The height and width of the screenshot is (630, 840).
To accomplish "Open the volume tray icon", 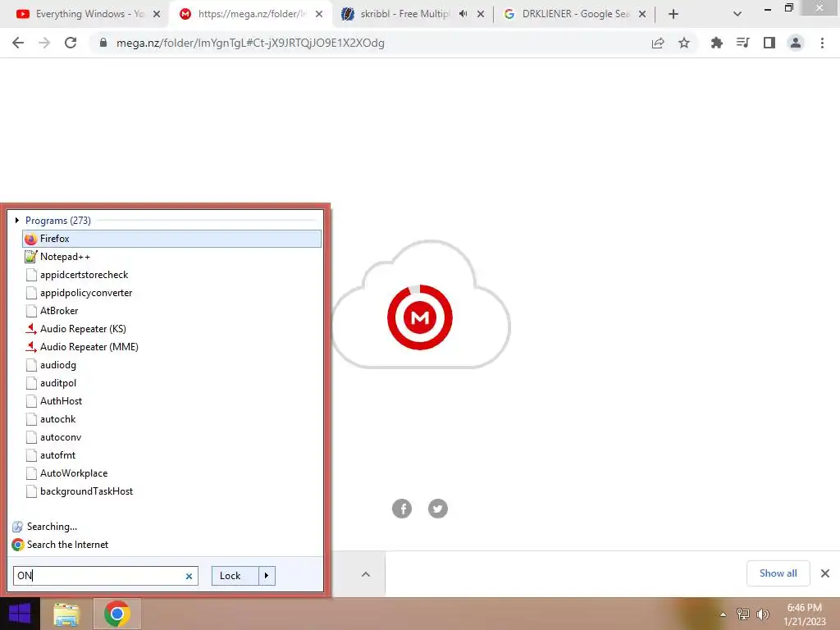I will pyautogui.click(x=763, y=614).
